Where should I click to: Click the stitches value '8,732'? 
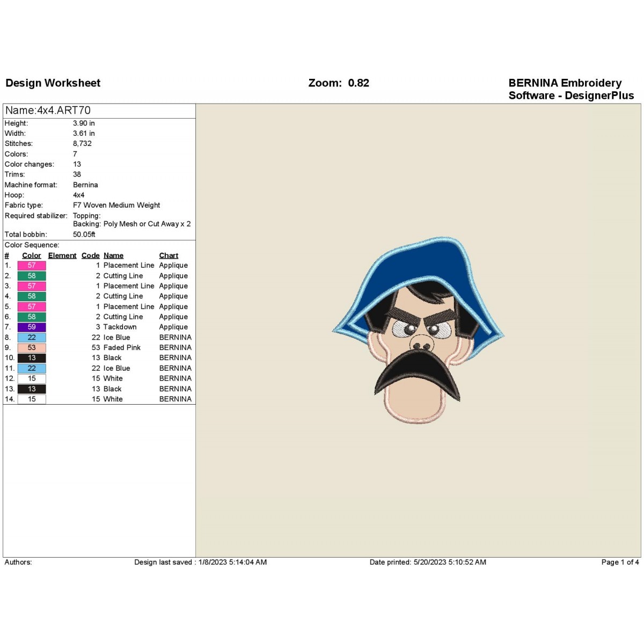(82, 143)
